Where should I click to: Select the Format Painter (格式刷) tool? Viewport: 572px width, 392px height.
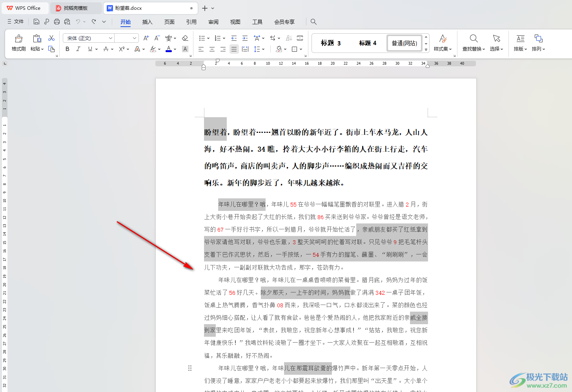coord(18,43)
